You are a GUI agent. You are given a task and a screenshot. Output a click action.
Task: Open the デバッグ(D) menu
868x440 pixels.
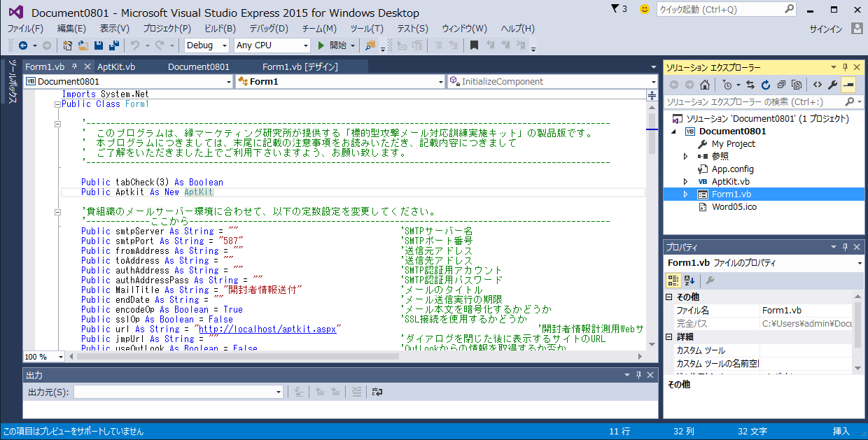pyautogui.click(x=269, y=29)
